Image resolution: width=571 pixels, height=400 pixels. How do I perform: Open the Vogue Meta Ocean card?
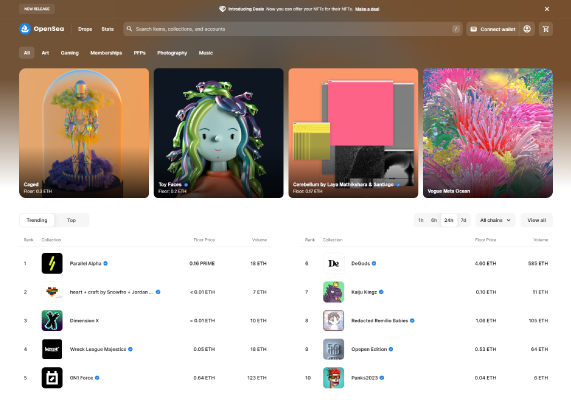(x=488, y=133)
